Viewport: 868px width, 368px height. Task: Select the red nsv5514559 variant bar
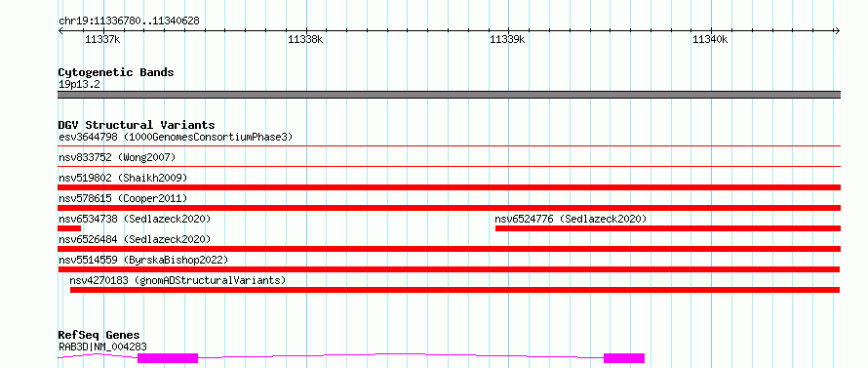tap(449, 269)
